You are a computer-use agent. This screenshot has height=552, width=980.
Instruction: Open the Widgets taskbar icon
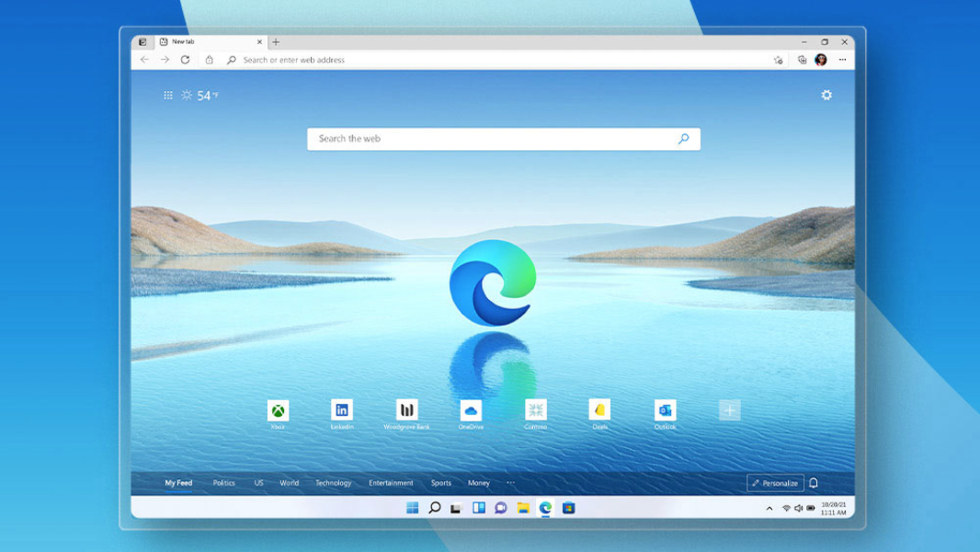click(479, 508)
